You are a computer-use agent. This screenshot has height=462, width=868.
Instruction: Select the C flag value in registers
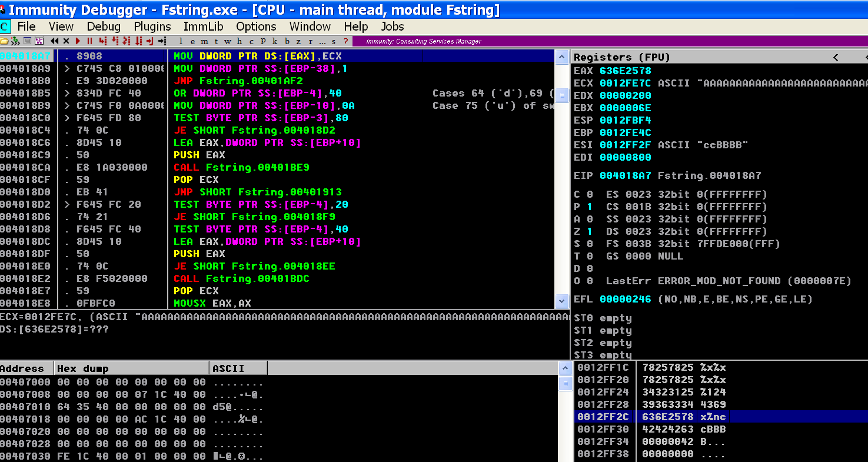[590, 194]
